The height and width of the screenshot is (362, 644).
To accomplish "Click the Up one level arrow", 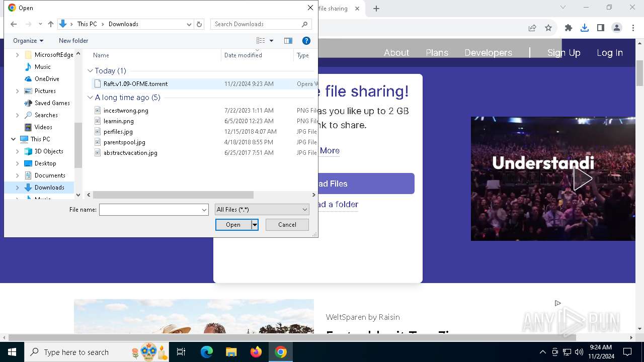I will click(50, 24).
